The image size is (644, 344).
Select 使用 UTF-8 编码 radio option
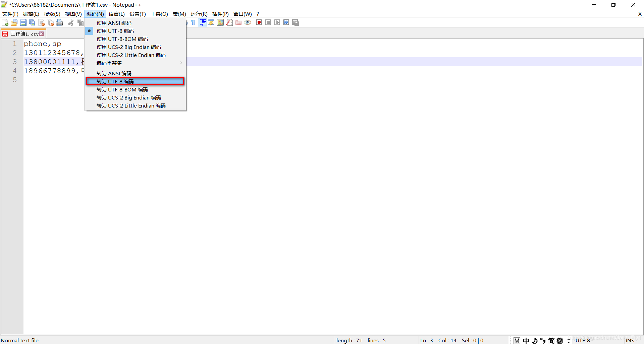(135, 31)
